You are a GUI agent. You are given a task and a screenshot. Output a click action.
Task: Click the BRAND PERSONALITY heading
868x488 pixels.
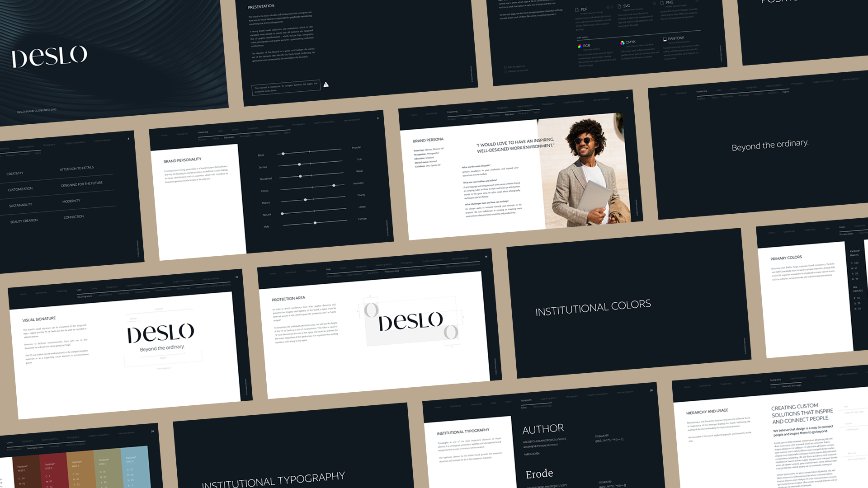coord(182,160)
